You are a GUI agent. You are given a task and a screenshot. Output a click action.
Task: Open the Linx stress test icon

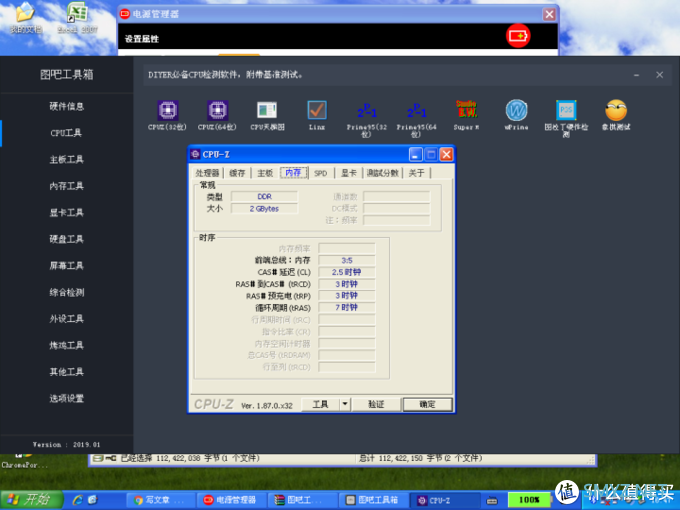tap(317, 110)
